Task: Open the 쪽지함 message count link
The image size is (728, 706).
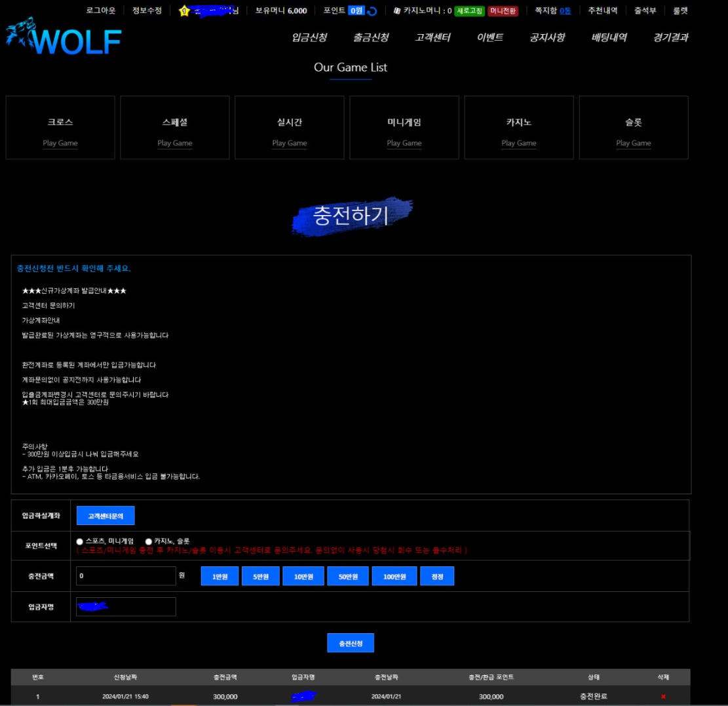Action: click(x=565, y=11)
